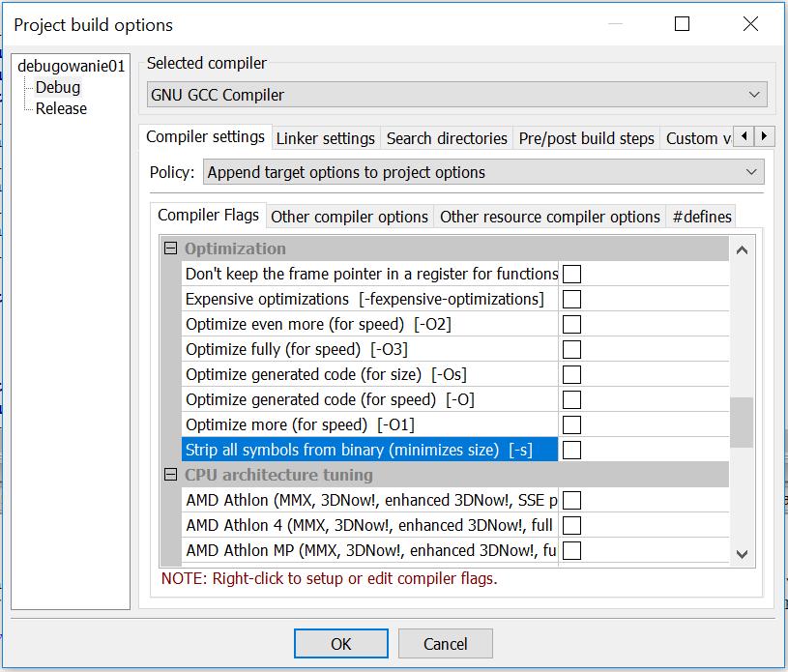
Task: Select the Release build target
Action: tap(61, 108)
